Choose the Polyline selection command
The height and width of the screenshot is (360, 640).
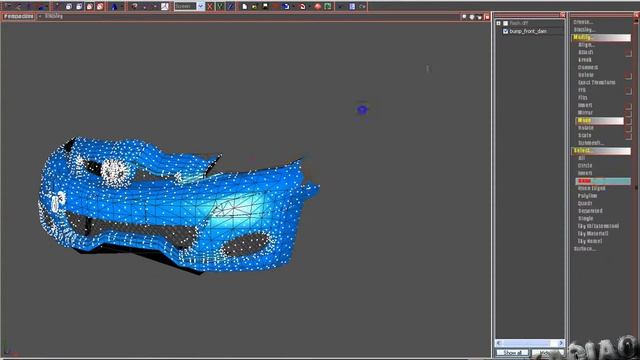click(x=587, y=196)
